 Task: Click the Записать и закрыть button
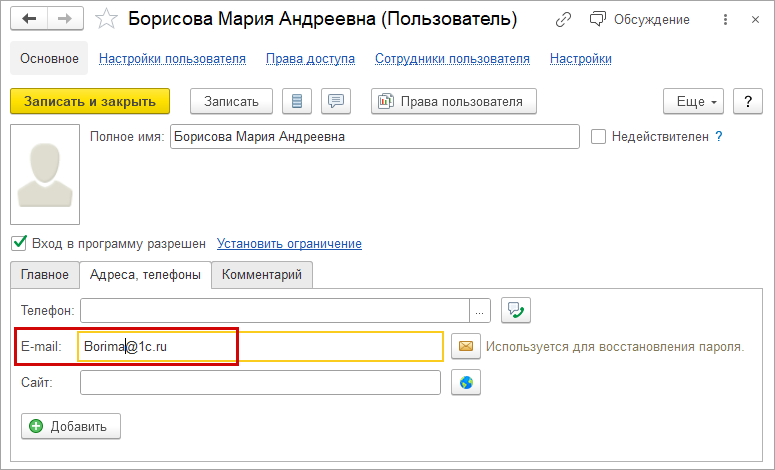(x=90, y=101)
